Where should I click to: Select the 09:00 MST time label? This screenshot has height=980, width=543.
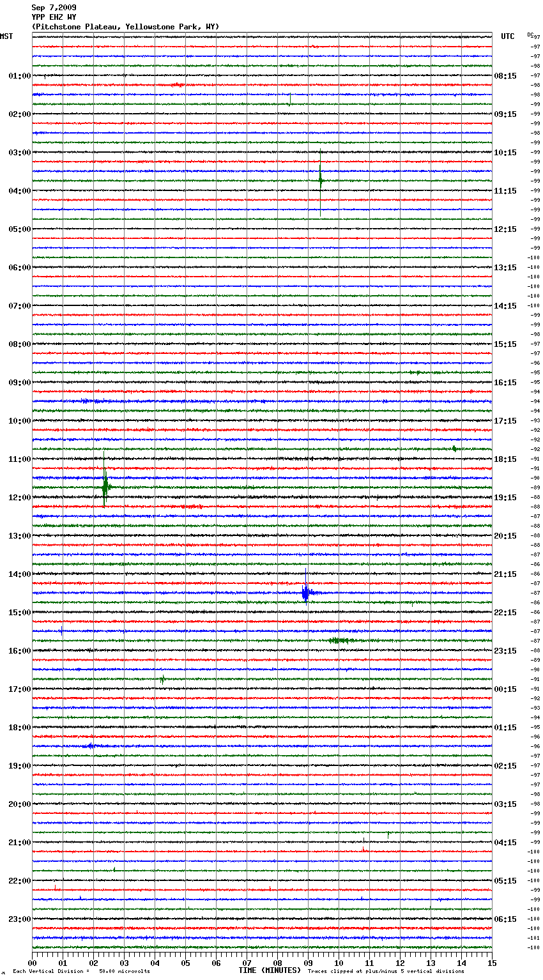click(20, 383)
